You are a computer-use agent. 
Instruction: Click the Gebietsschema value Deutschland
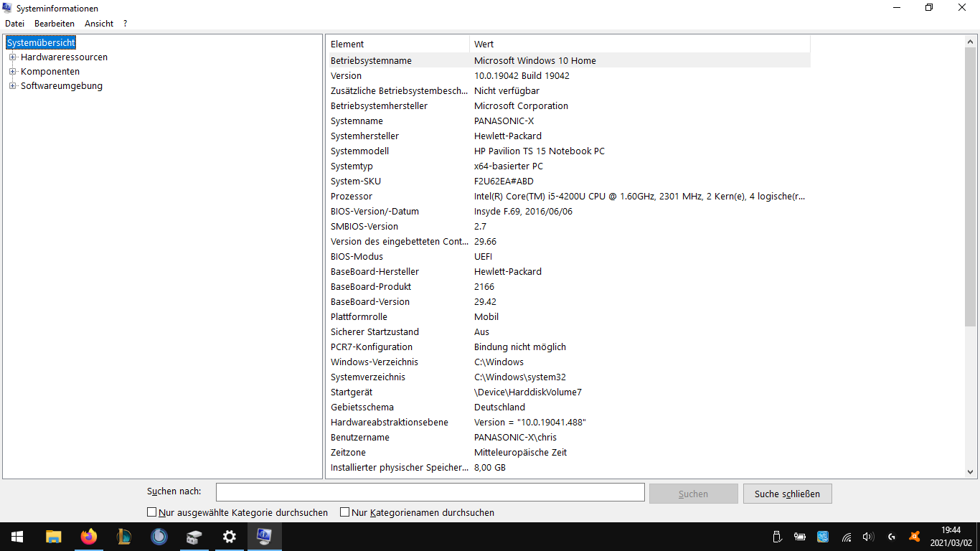(x=499, y=408)
